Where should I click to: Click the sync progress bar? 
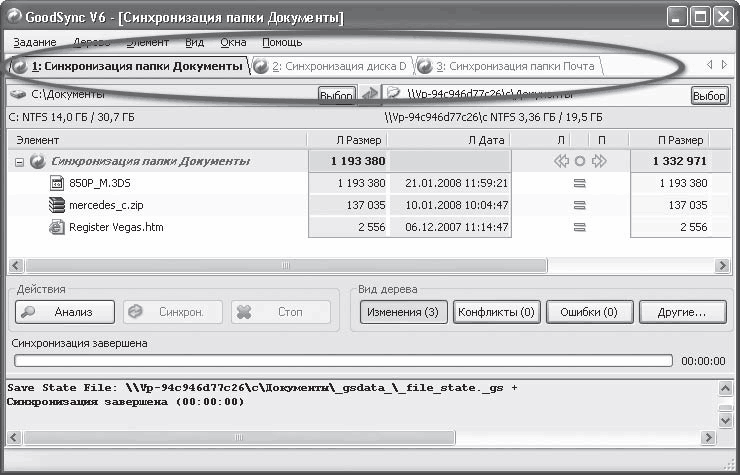point(343,361)
